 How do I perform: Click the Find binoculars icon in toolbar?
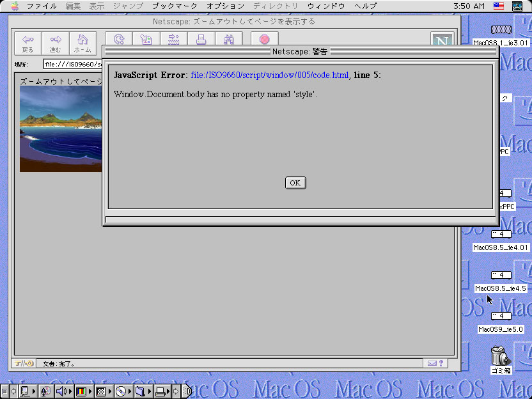(x=228, y=40)
